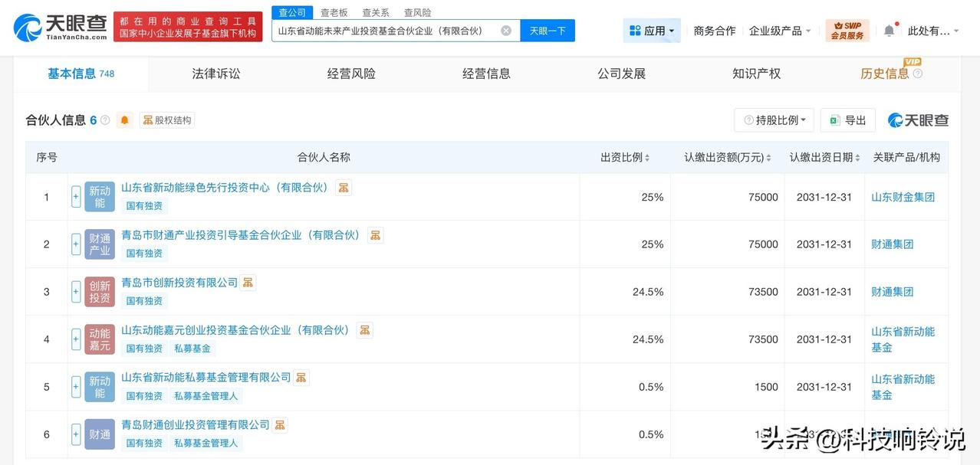Click the 新动能 logo badge in row 1
Screen dimensions: 980x465
100,197
